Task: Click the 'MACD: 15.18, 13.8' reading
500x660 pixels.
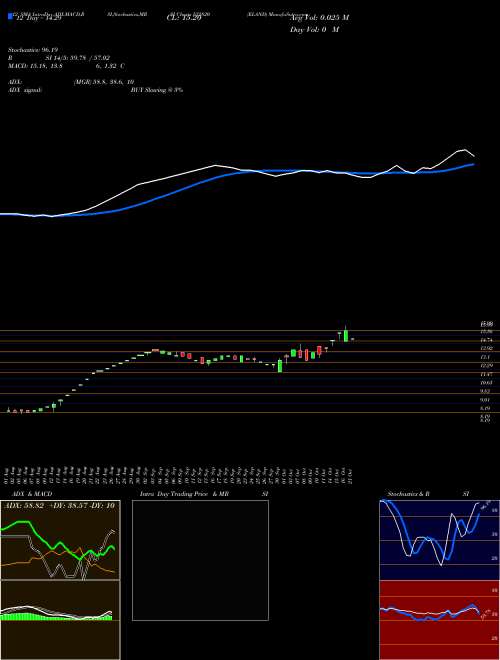Action: [35, 66]
